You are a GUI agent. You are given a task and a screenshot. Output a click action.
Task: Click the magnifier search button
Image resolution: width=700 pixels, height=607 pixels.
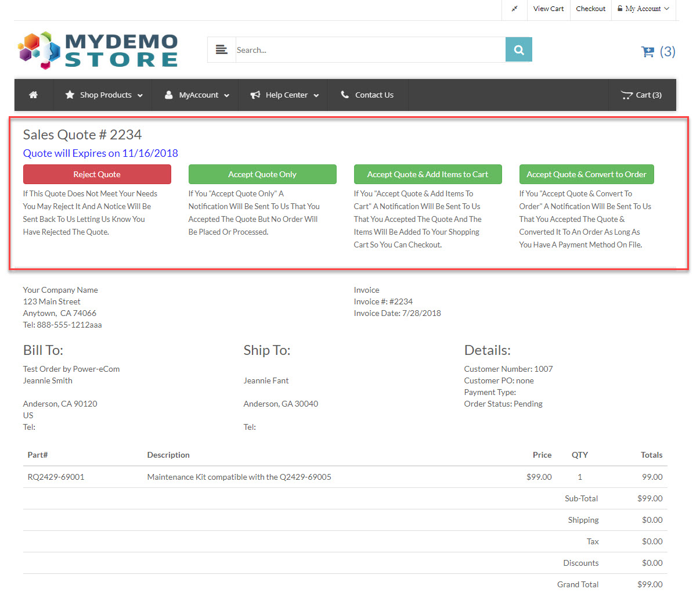(x=519, y=50)
